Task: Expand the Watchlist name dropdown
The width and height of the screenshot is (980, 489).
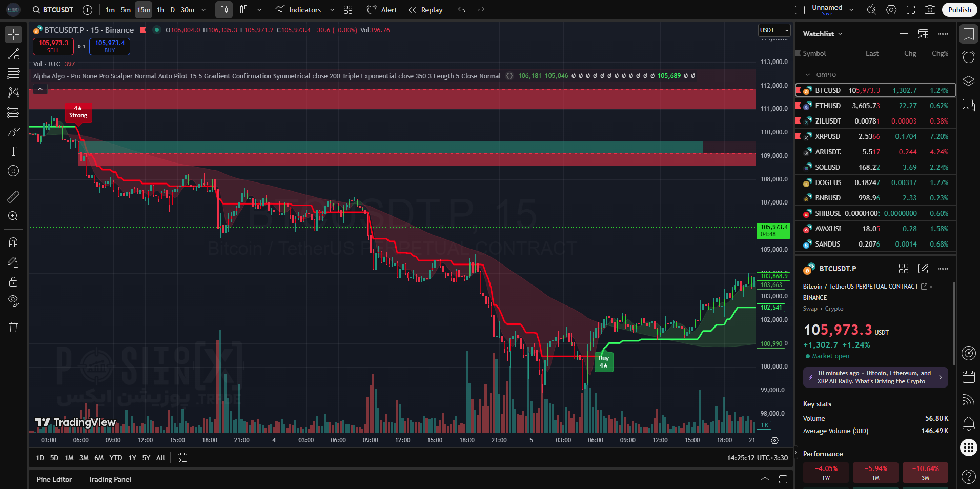Action: [822, 34]
